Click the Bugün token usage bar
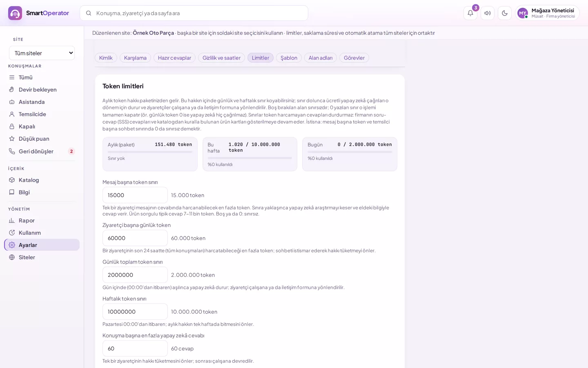Image resolution: width=588 pixels, height=368 pixels. [350, 152]
